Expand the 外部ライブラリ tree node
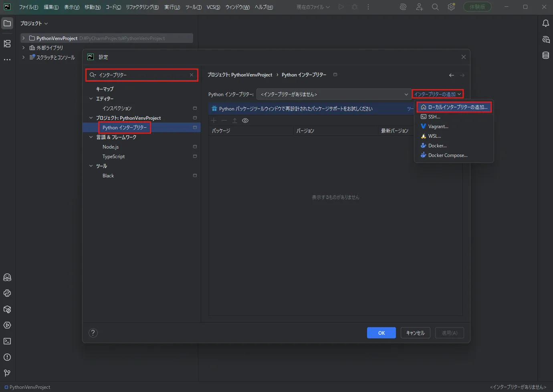553x392 pixels. coord(24,48)
